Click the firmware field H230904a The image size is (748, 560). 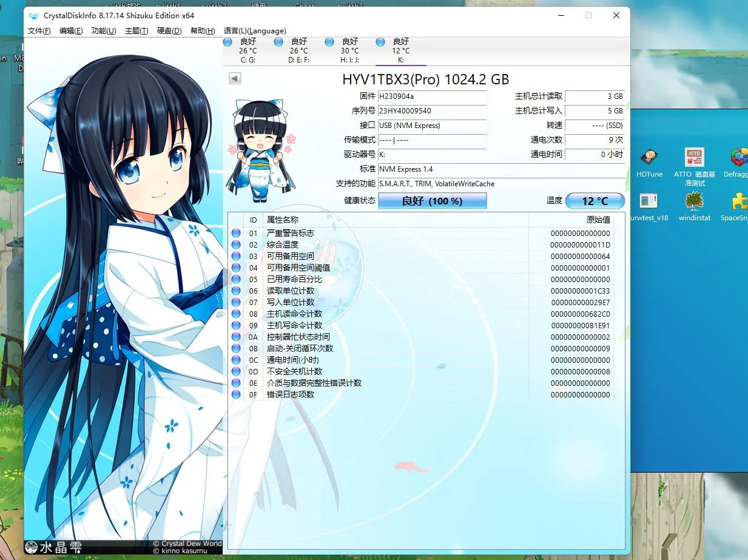click(432, 96)
